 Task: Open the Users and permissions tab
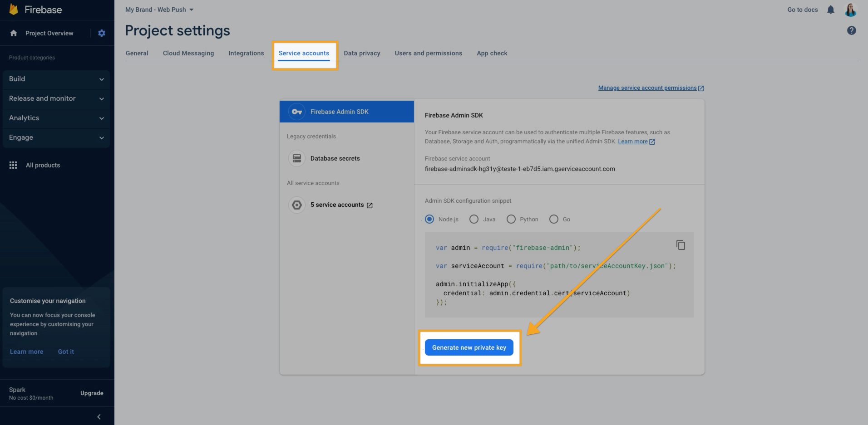coord(428,53)
